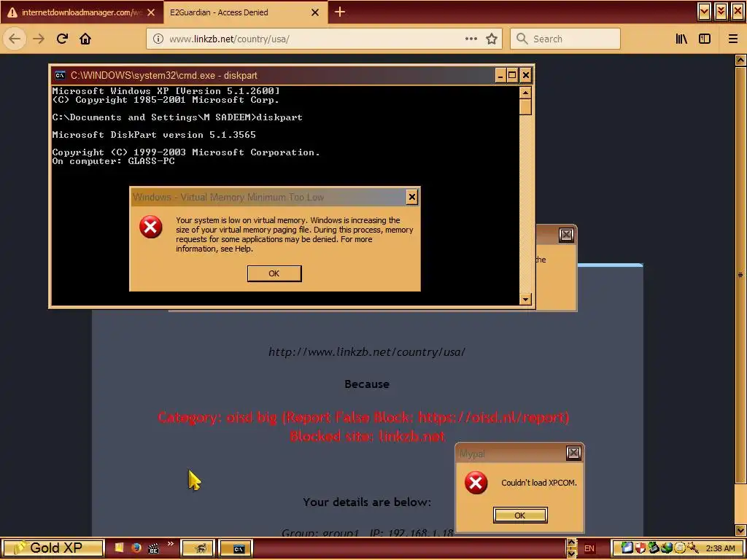Click OK in Mypal XPCOM error dialog

tap(519, 516)
